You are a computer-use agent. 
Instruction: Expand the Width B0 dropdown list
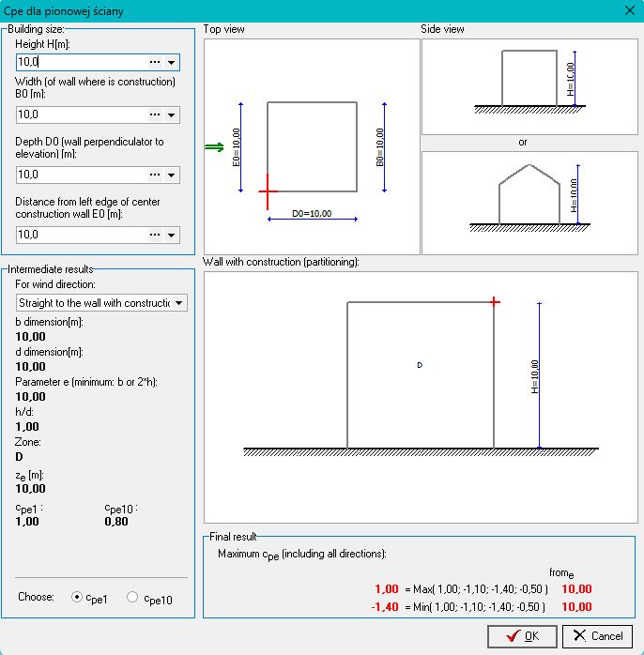[x=172, y=114]
